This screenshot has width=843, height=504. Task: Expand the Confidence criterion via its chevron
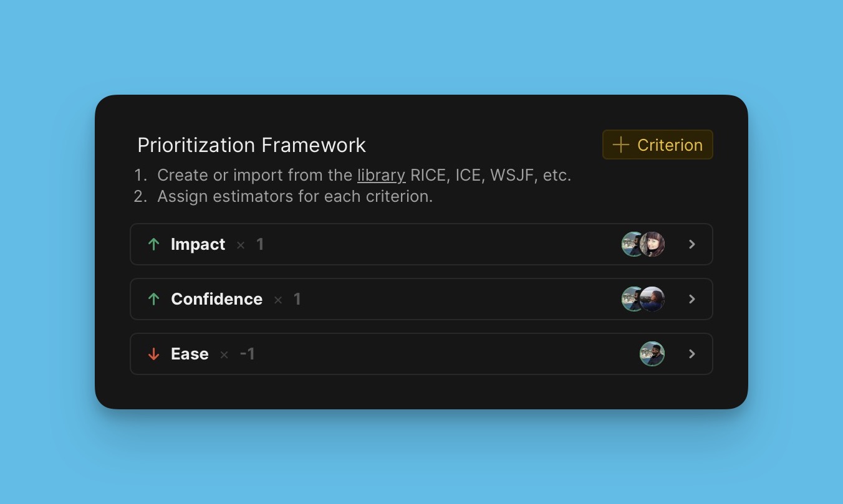coord(691,299)
